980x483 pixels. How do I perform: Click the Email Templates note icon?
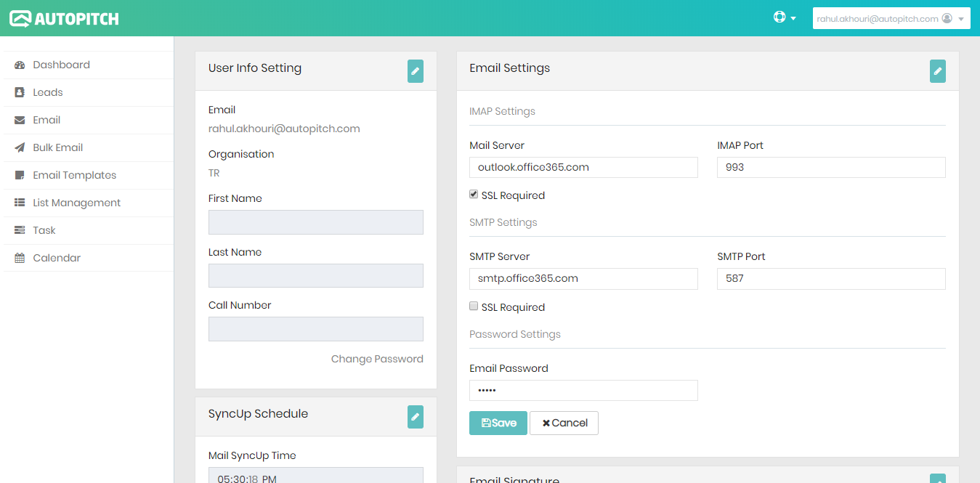[20, 175]
